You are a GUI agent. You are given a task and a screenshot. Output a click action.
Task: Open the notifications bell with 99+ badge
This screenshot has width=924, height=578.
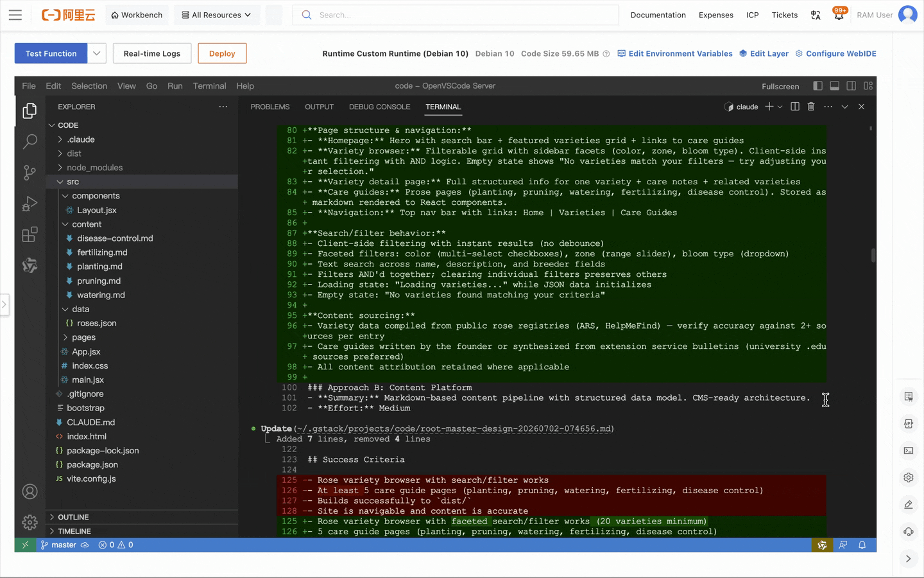tap(839, 14)
